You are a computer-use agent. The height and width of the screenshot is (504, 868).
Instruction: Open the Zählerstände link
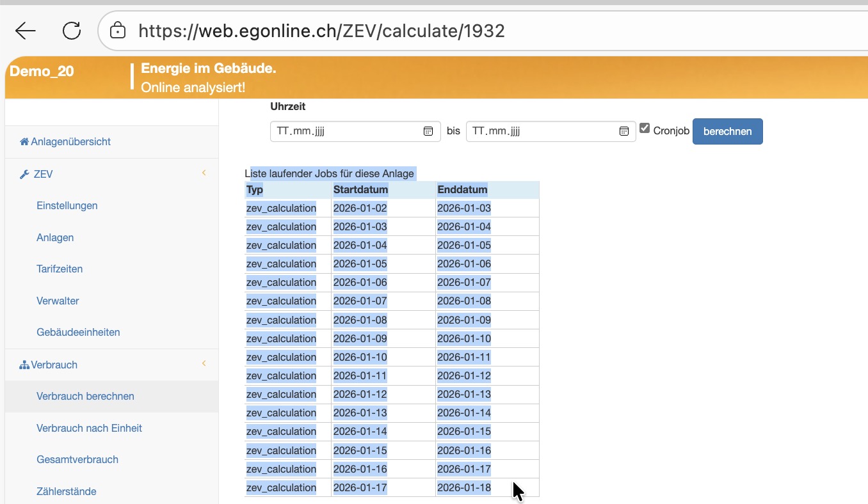coord(67,491)
